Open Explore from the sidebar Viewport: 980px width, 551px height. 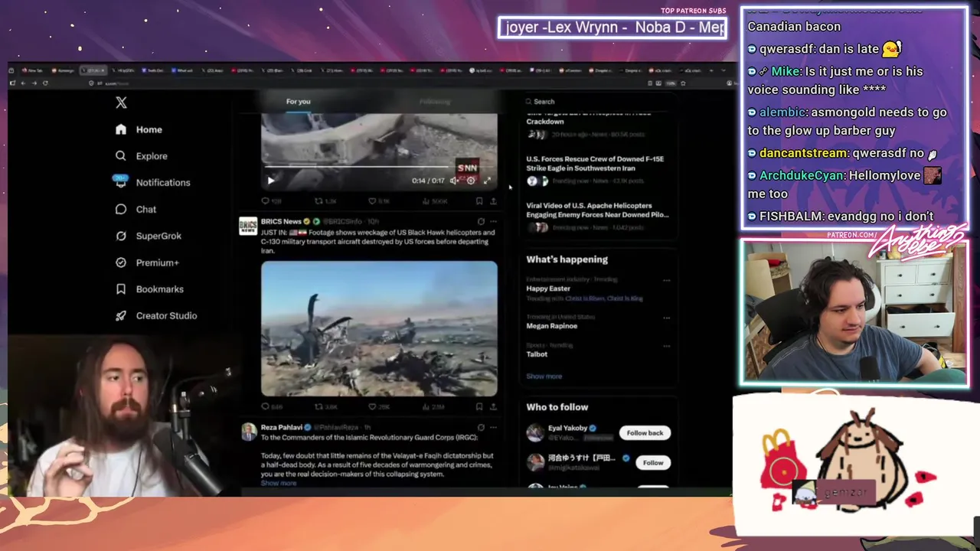coord(141,156)
